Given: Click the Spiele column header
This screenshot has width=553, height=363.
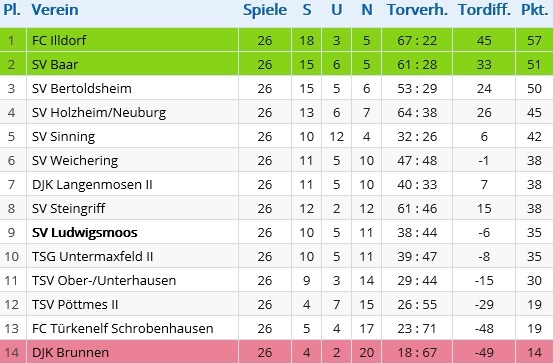Looking at the screenshot, I should tap(265, 10).
